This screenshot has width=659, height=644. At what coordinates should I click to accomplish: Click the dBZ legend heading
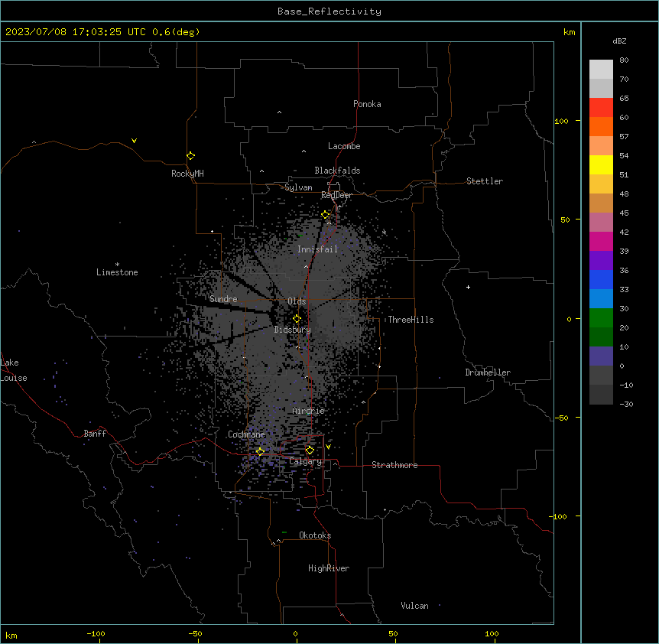[619, 41]
